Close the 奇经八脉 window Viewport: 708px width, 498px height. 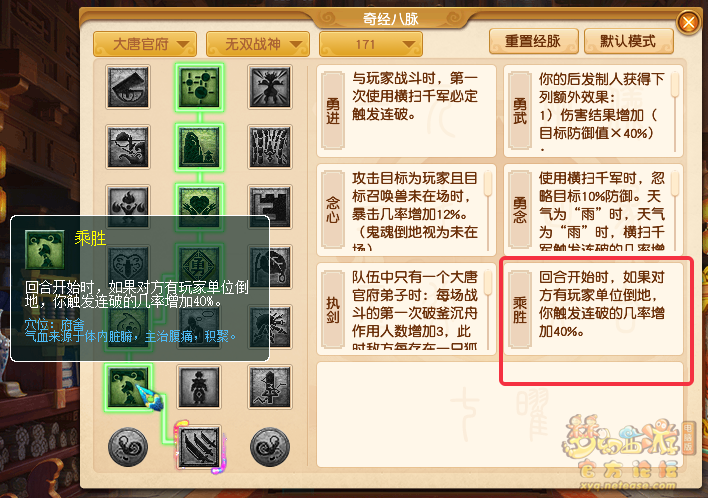[689, 22]
